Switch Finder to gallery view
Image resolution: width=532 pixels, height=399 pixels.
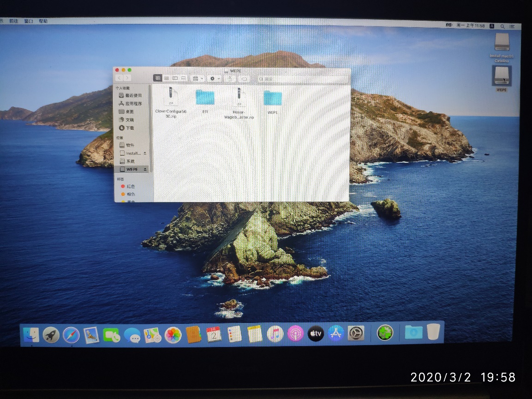pos(184,78)
